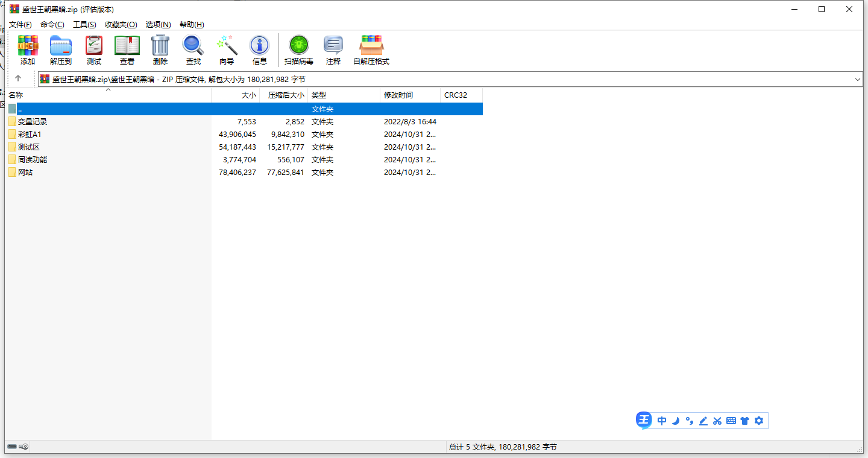Open the 查找 (Find) magnifier tool
The image size is (868, 458).
[193, 46]
